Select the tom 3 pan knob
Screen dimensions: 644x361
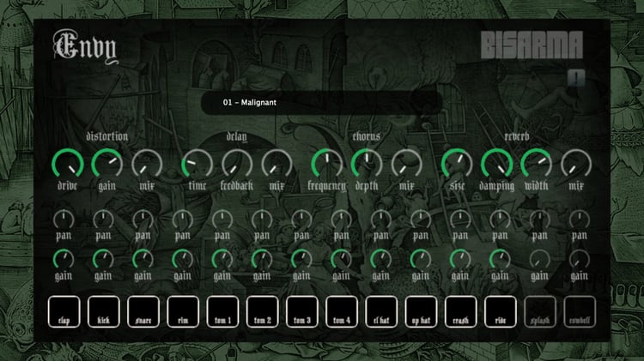(x=302, y=220)
